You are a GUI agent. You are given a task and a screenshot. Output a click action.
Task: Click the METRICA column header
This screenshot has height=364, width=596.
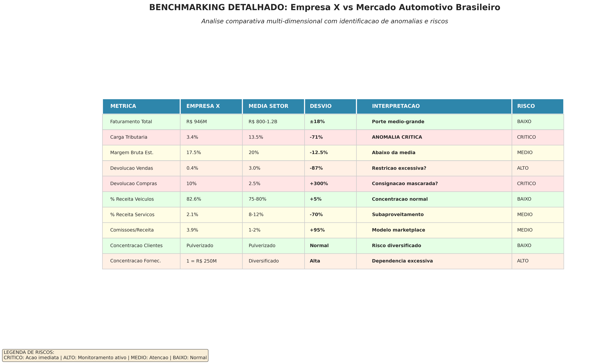pyautogui.click(x=124, y=106)
